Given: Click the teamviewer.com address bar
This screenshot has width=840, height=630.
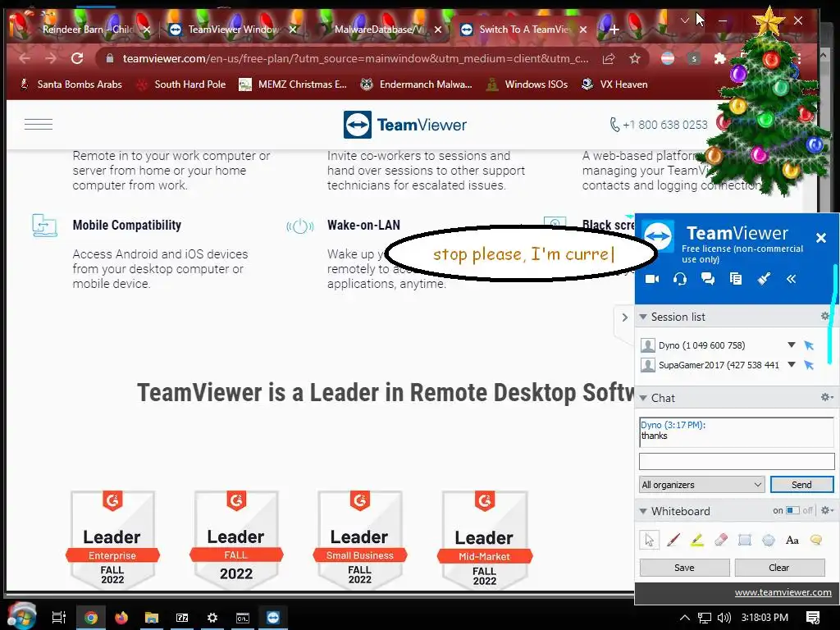Looking at the screenshot, I should click(x=355, y=58).
